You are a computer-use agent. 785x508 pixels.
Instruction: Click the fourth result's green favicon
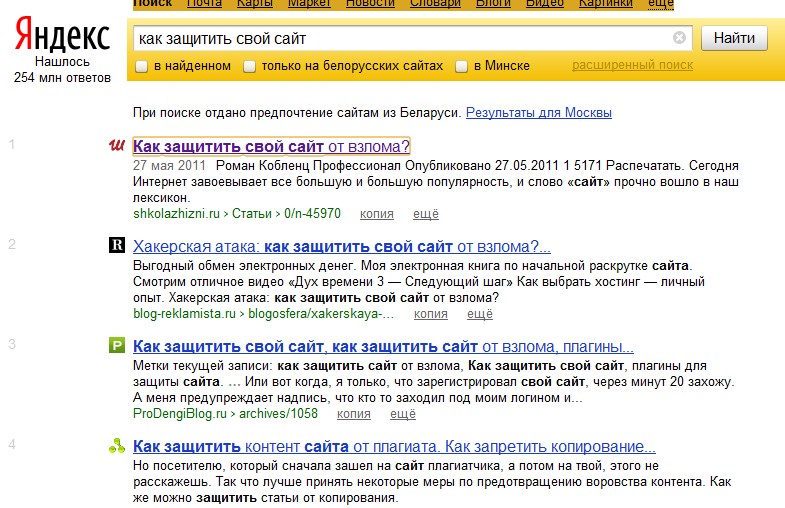(x=116, y=446)
